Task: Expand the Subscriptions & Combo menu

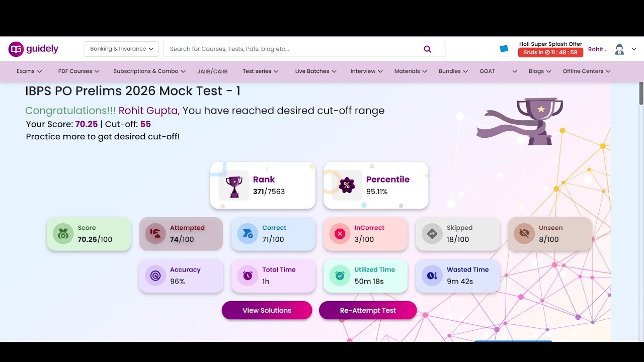Action: click(x=149, y=71)
